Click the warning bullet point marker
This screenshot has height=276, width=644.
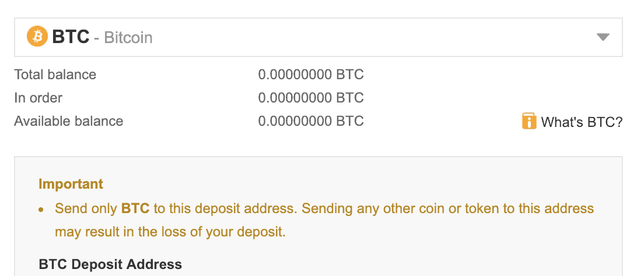41,210
